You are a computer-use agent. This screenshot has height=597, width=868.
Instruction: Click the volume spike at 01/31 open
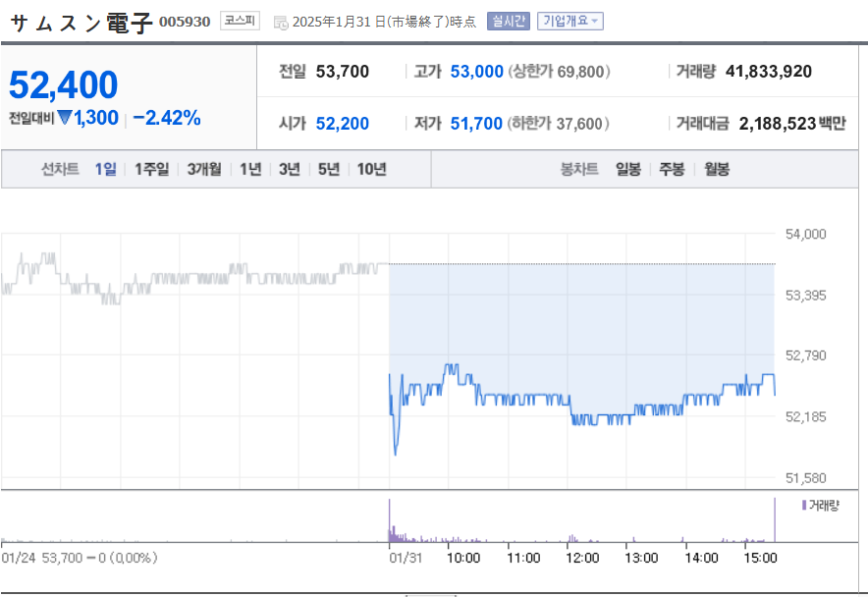[x=390, y=522]
